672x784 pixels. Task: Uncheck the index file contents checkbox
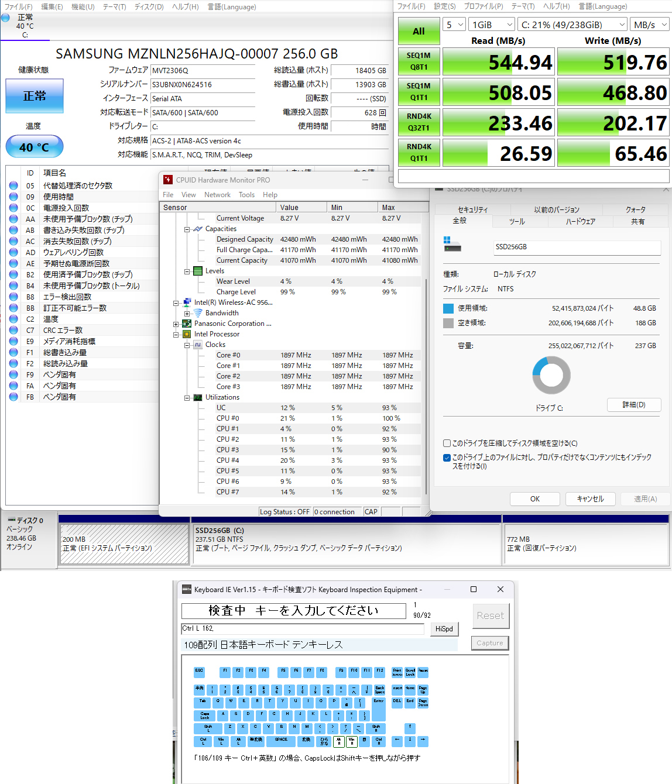click(447, 458)
